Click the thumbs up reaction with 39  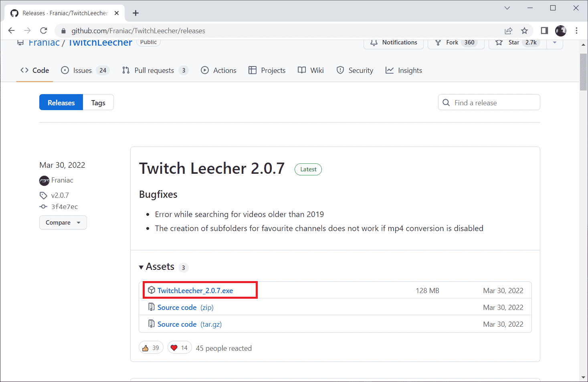pos(151,348)
